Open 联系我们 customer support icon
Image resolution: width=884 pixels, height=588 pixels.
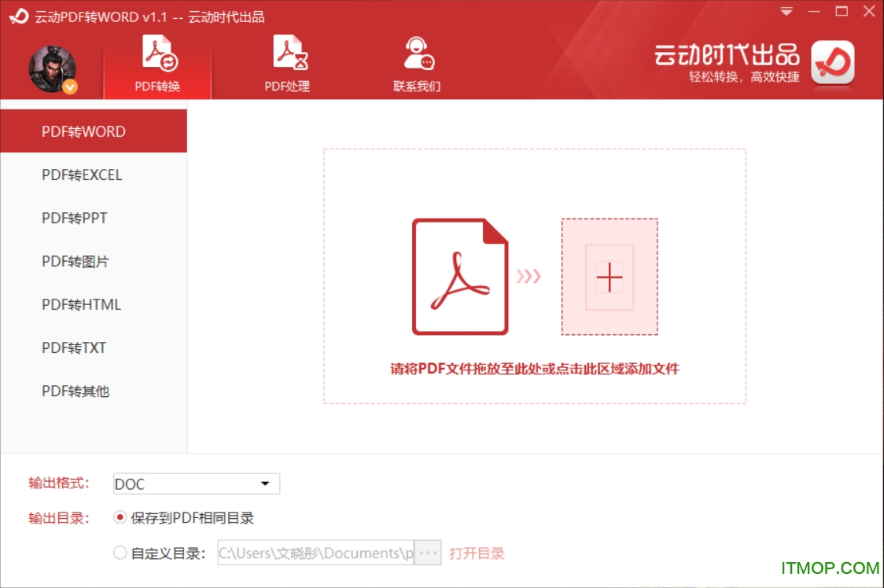click(x=417, y=53)
